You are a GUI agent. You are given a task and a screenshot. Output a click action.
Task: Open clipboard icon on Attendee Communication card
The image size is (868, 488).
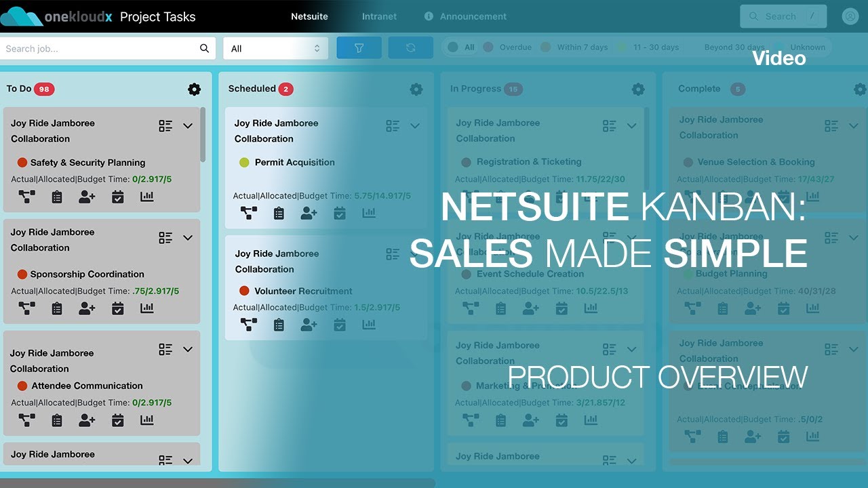click(57, 420)
